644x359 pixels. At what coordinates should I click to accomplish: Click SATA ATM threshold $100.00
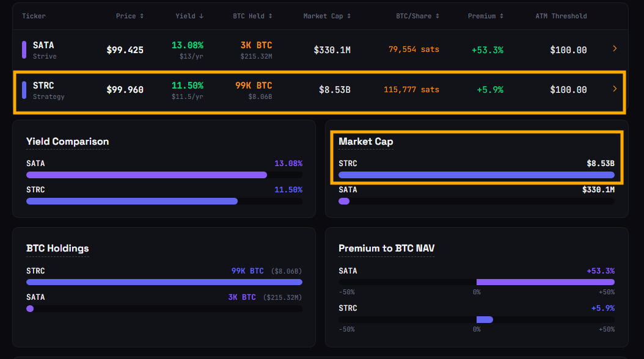(x=568, y=50)
